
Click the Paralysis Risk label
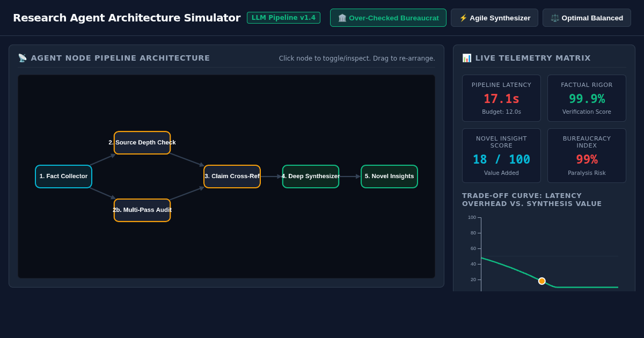587,173
